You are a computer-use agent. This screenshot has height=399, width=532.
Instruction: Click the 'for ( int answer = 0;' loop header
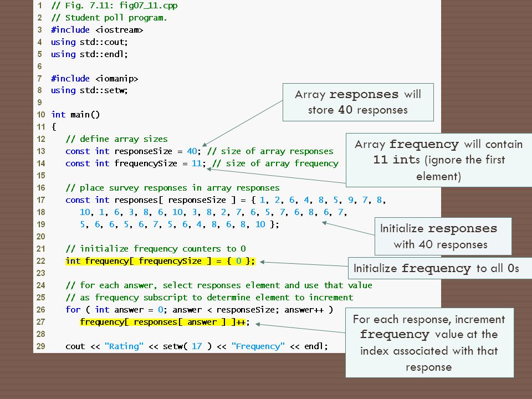point(116,310)
